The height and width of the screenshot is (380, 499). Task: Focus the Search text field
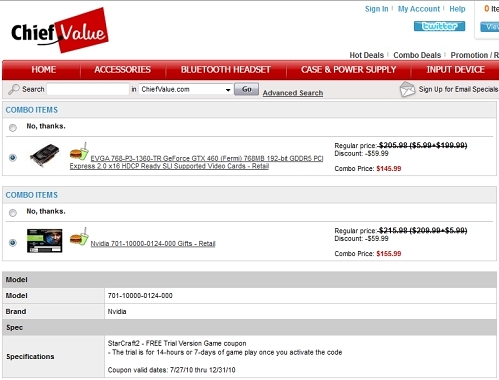coord(88,89)
